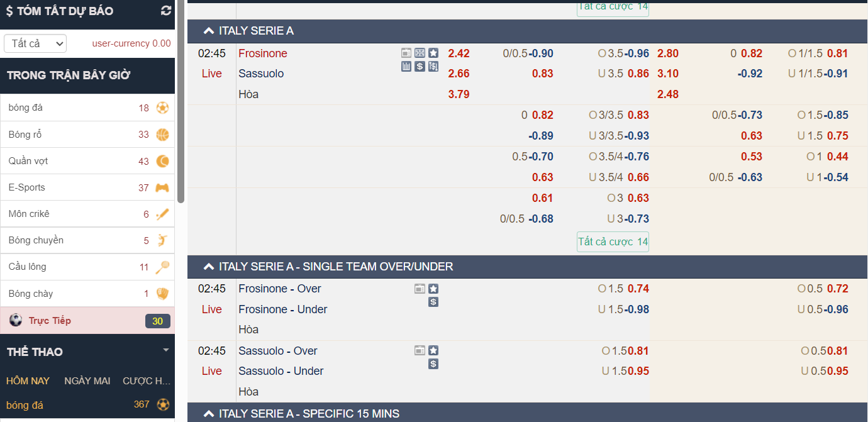Open live TV for Frosinone vs Sassuolo
868x422 pixels.
pyautogui.click(x=406, y=53)
